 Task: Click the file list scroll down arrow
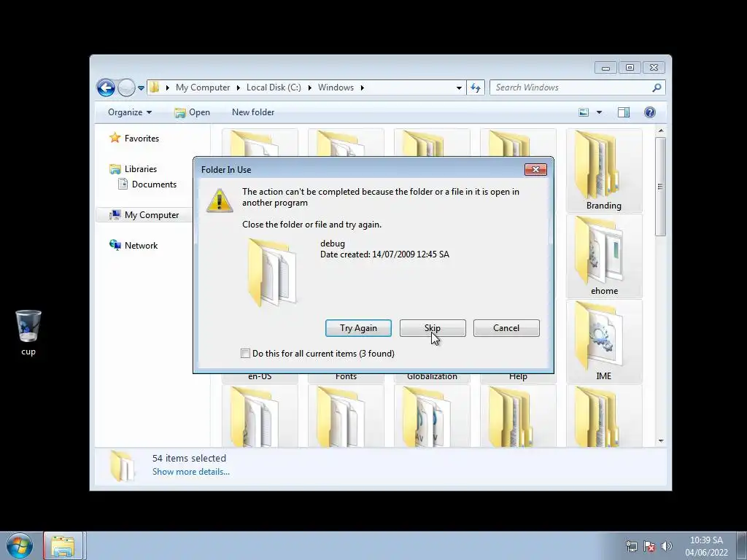[x=661, y=441]
